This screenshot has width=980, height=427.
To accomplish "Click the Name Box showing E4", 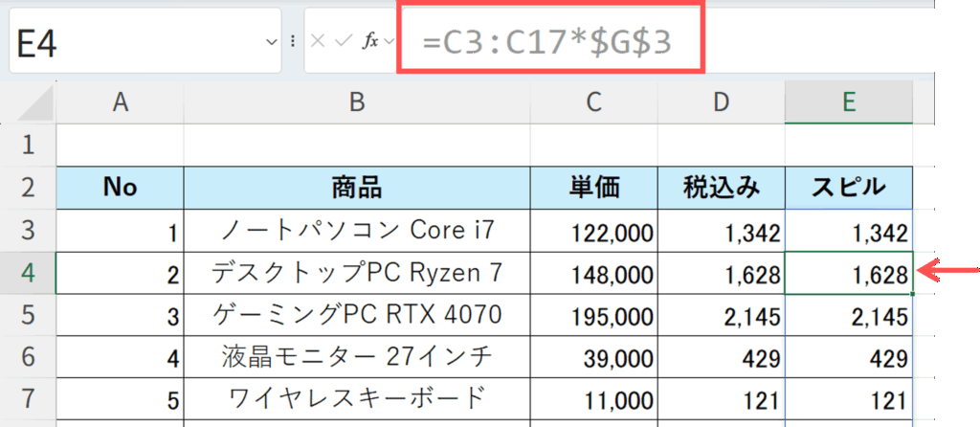I will pos(134,41).
